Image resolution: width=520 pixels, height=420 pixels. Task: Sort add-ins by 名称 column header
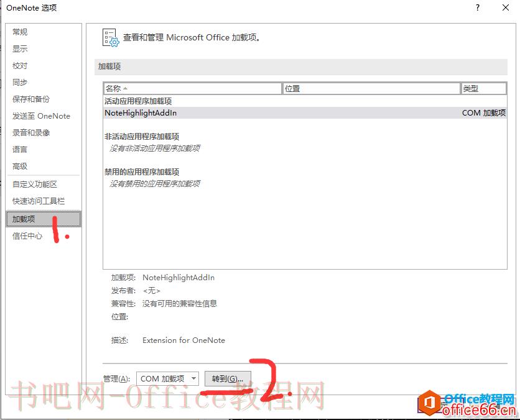(192, 88)
